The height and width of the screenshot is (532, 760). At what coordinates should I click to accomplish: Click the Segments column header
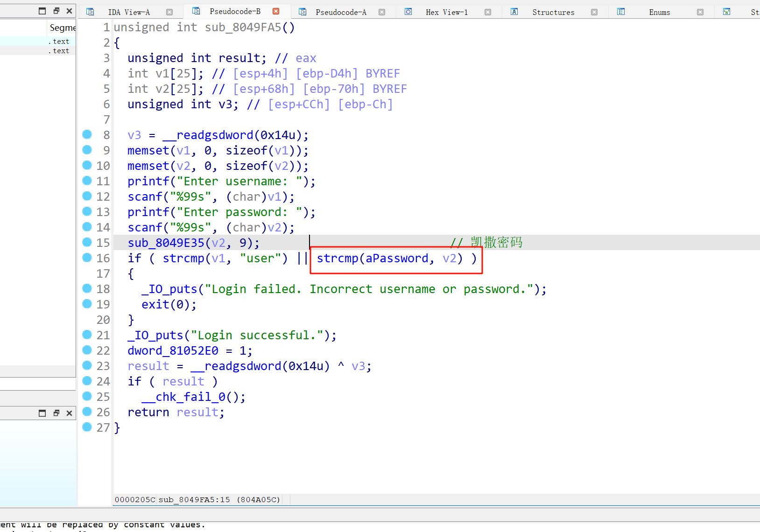(x=63, y=28)
